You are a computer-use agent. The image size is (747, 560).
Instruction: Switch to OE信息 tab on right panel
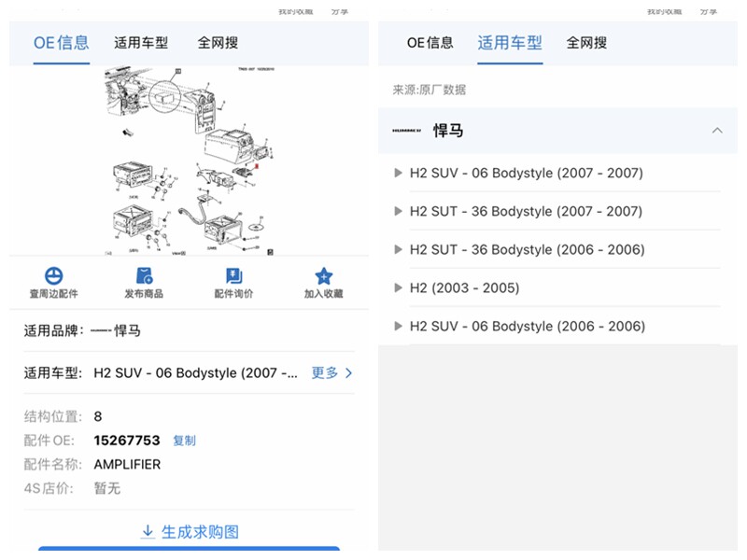[430, 43]
